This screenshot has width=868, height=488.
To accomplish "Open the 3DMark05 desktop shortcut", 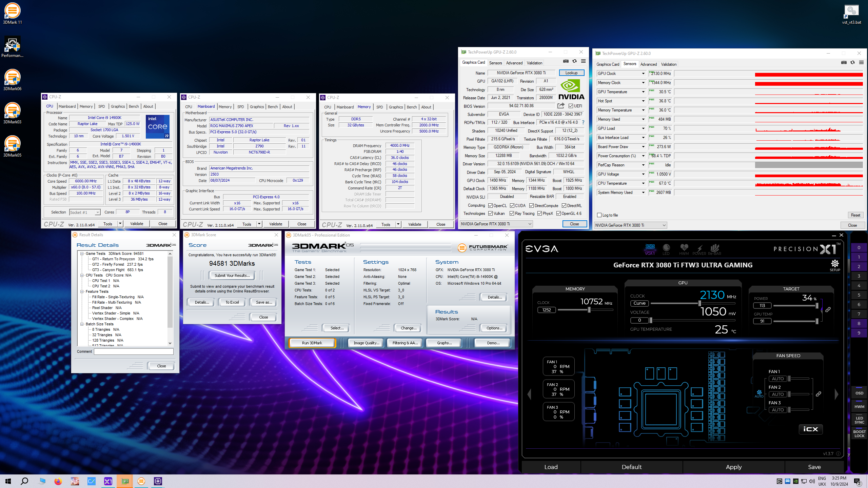I will click(13, 146).
